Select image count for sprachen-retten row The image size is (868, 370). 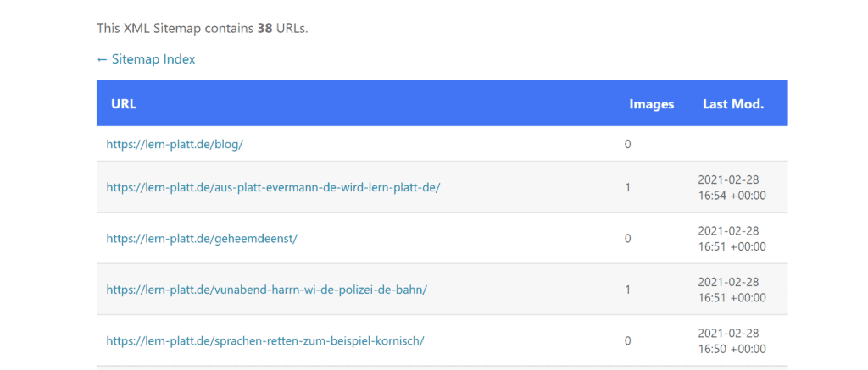(628, 340)
